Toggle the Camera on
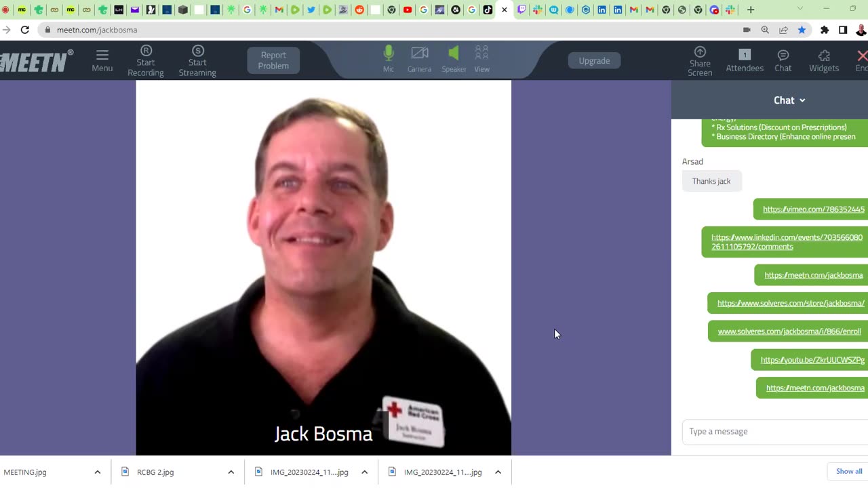868x488 pixels. [x=419, y=60]
